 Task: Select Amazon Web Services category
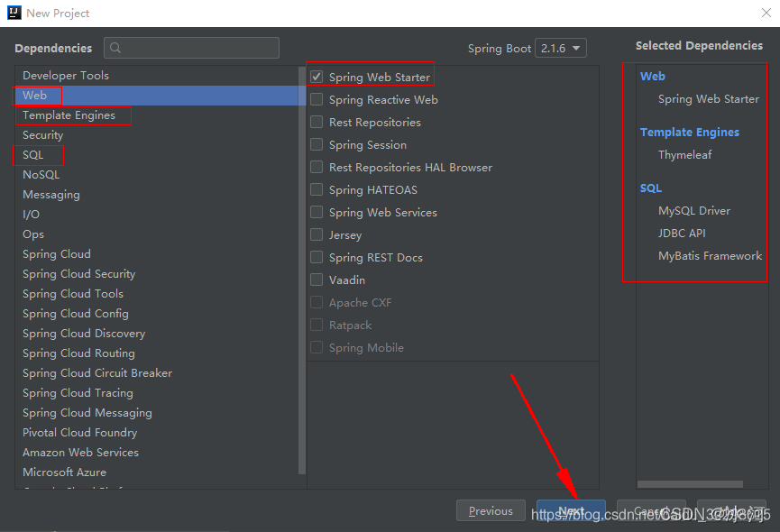point(157,453)
